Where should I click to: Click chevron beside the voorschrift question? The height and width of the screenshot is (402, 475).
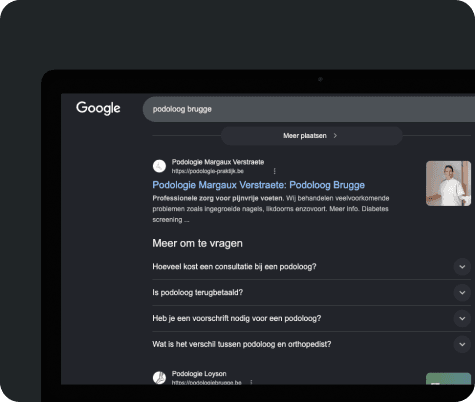[x=462, y=318]
